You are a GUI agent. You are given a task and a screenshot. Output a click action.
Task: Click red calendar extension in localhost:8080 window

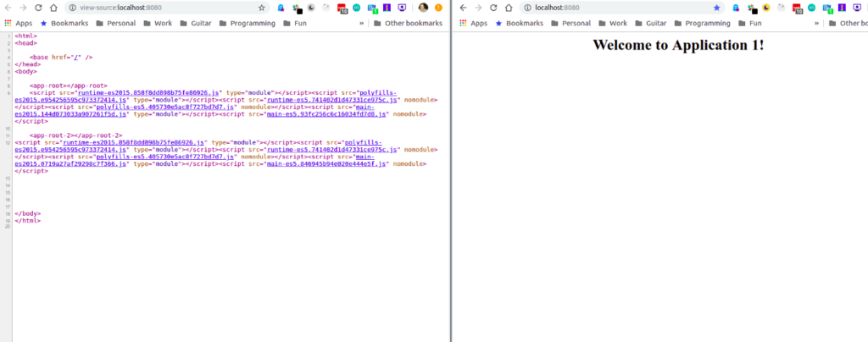tap(797, 8)
